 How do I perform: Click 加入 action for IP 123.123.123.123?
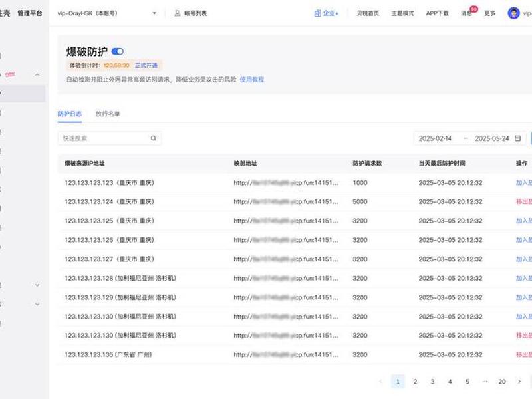click(x=524, y=182)
